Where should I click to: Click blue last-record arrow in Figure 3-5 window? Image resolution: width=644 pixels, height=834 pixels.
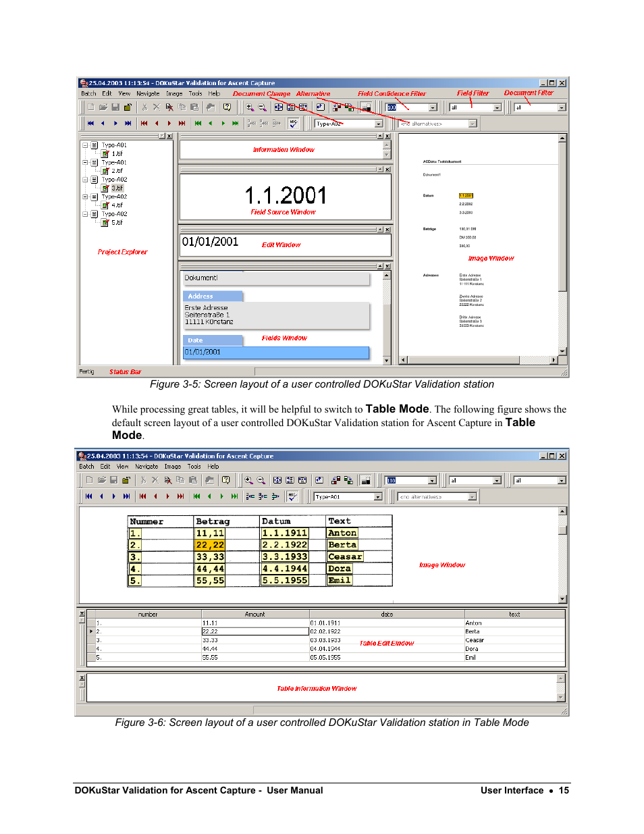128,124
